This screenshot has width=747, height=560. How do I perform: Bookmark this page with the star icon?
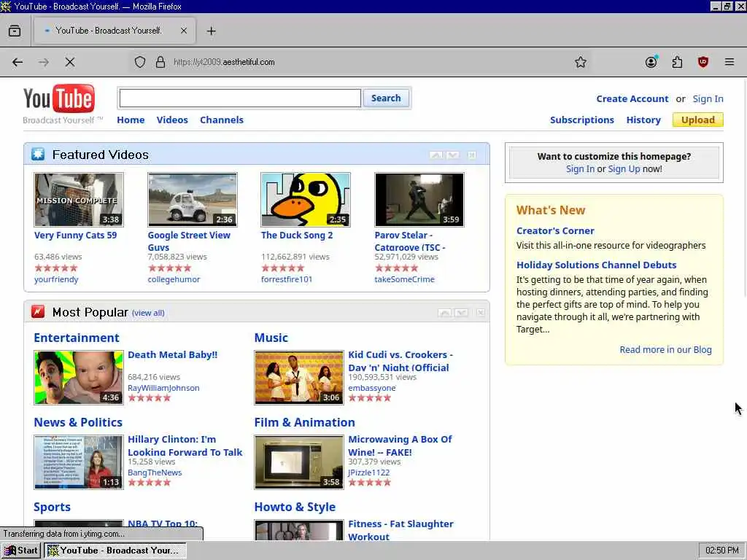point(580,62)
